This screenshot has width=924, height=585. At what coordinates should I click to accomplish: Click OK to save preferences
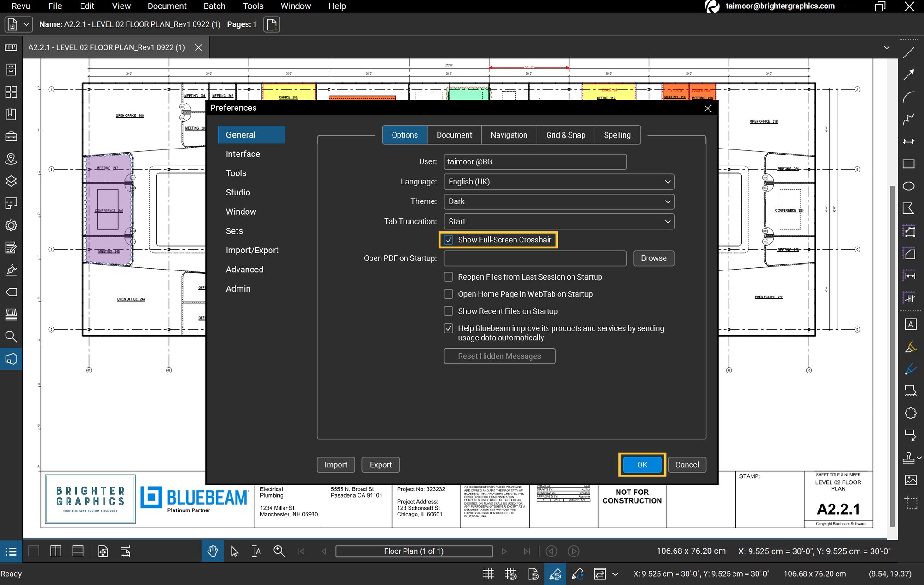tap(642, 465)
